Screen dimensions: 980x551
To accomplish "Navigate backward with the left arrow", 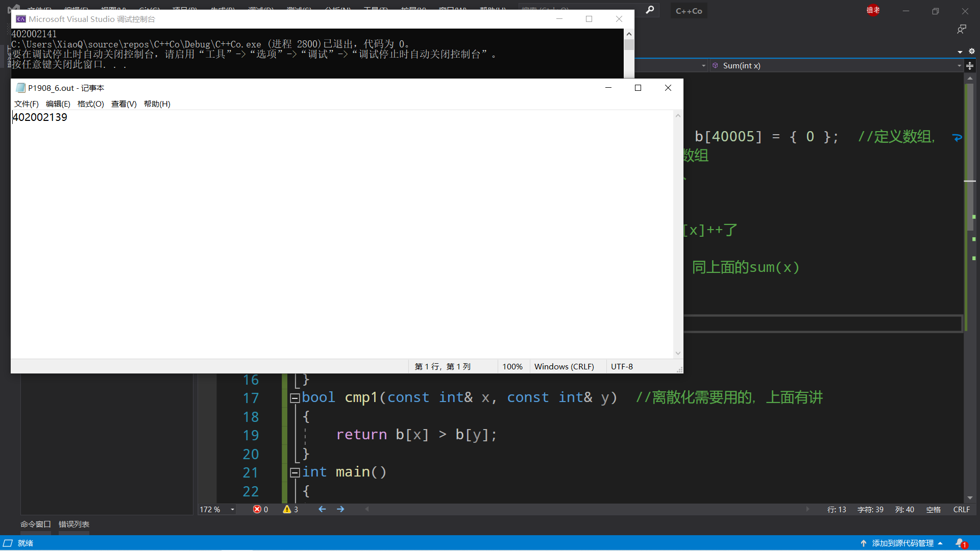I will (x=322, y=509).
